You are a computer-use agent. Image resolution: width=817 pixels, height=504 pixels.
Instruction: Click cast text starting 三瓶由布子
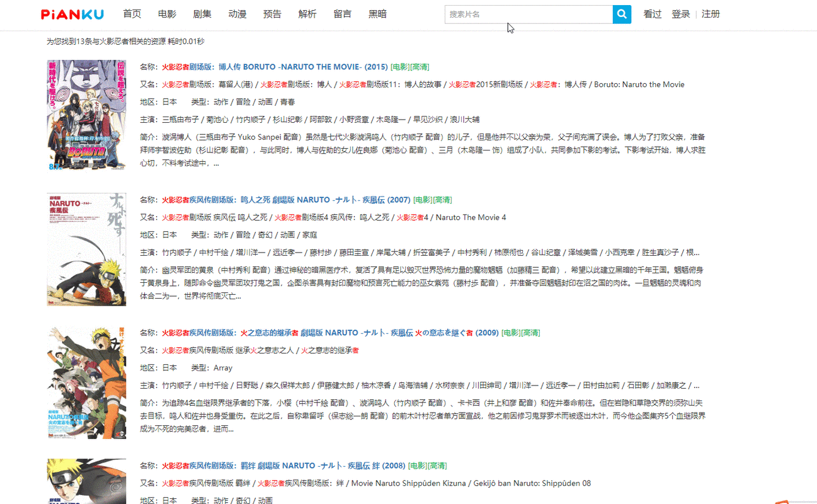click(321, 120)
